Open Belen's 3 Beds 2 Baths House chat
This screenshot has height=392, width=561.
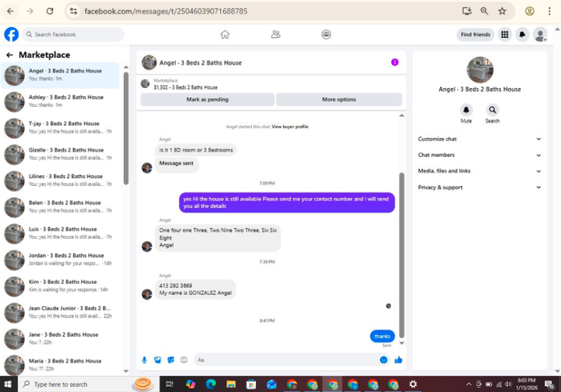(x=60, y=206)
